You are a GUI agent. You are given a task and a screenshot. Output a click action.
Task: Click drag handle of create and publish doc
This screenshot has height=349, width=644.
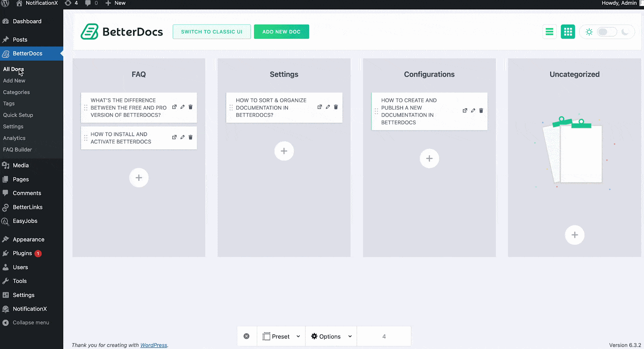(376, 111)
